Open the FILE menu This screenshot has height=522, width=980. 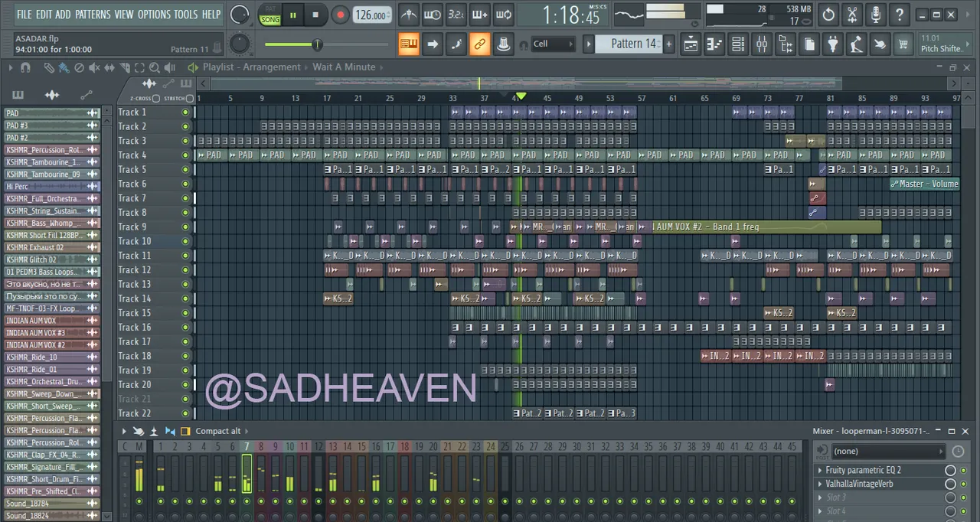point(24,15)
